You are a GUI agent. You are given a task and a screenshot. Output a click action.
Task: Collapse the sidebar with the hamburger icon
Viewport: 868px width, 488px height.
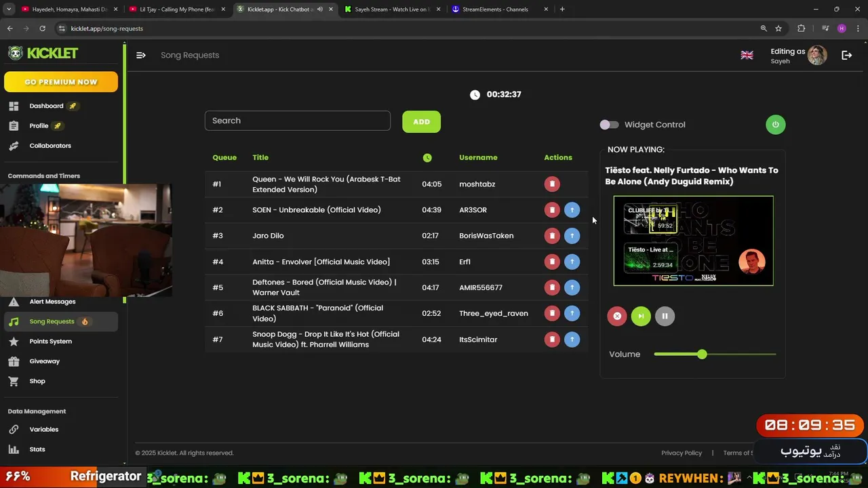[x=141, y=55]
